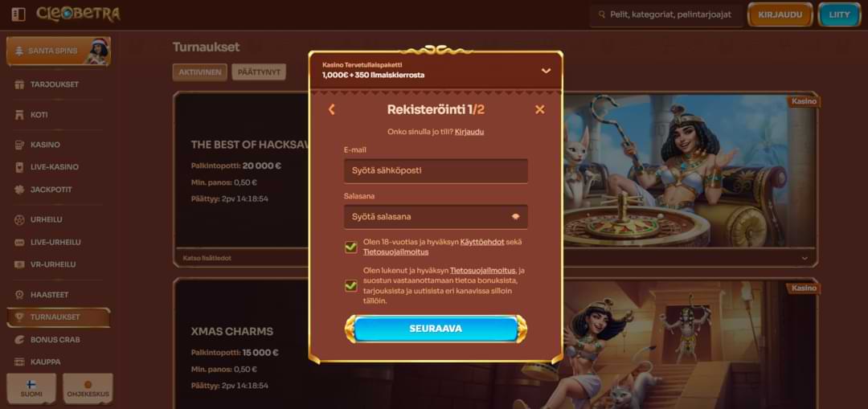This screenshot has width=868, height=409.
Task: Open the Suomi language selector
Action: pyautogui.click(x=31, y=388)
